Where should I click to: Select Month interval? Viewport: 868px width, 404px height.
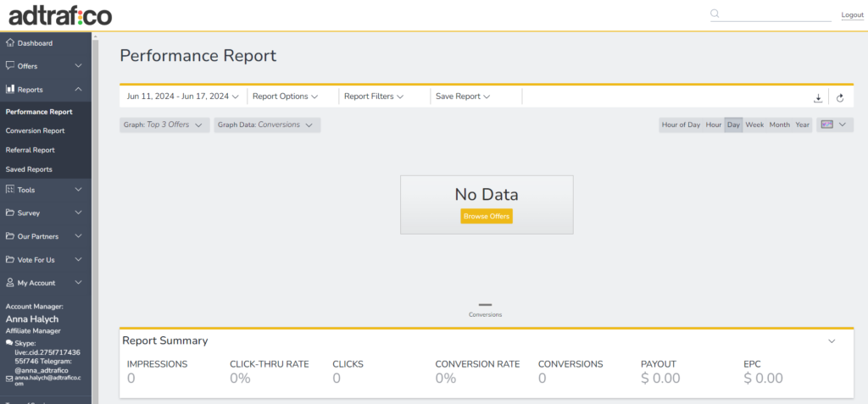(x=780, y=125)
